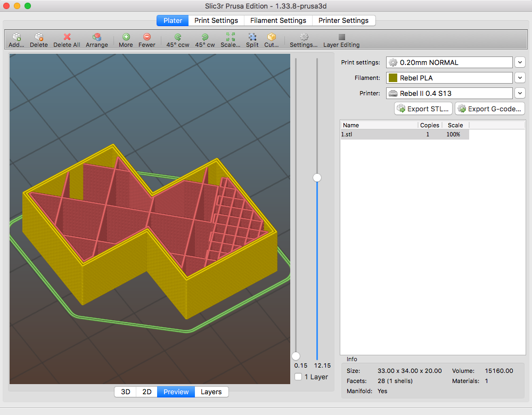Viewport: 532px width, 415px height.
Task: Open the Filament preset dropdown arrow
Action: (x=520, y=78)
